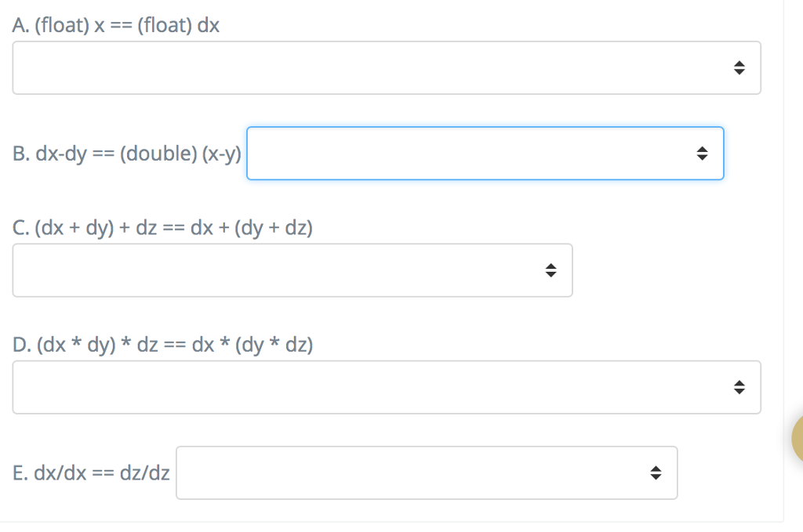Select the highlighted answer box for dx-dy comparison
Viewport: 803px width, 532px height.
click(x=485, y=154)
